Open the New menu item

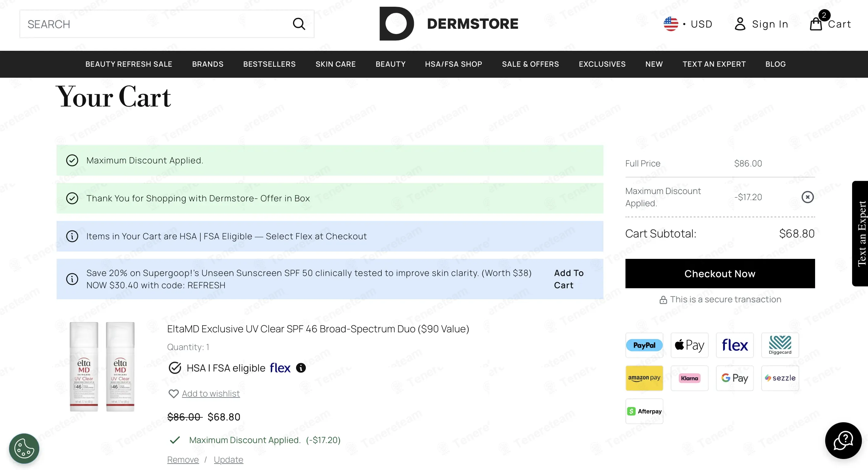[x=654, y=64]
